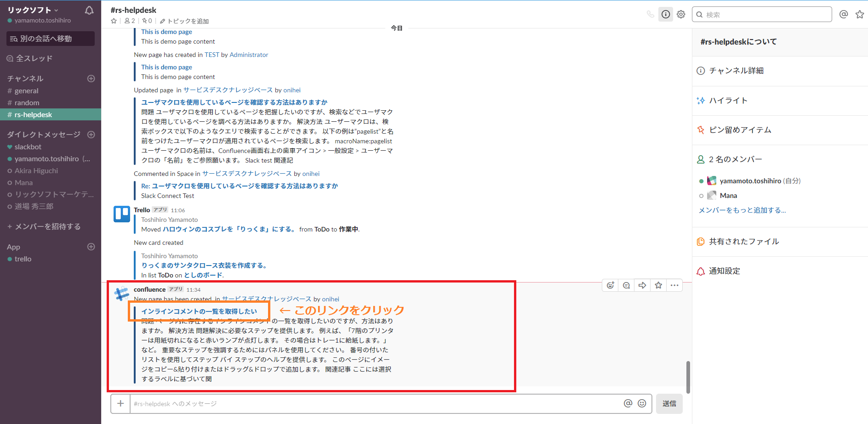868x424 pixels.
Task: Click the confluence app avatar
Action: point(122,293)
